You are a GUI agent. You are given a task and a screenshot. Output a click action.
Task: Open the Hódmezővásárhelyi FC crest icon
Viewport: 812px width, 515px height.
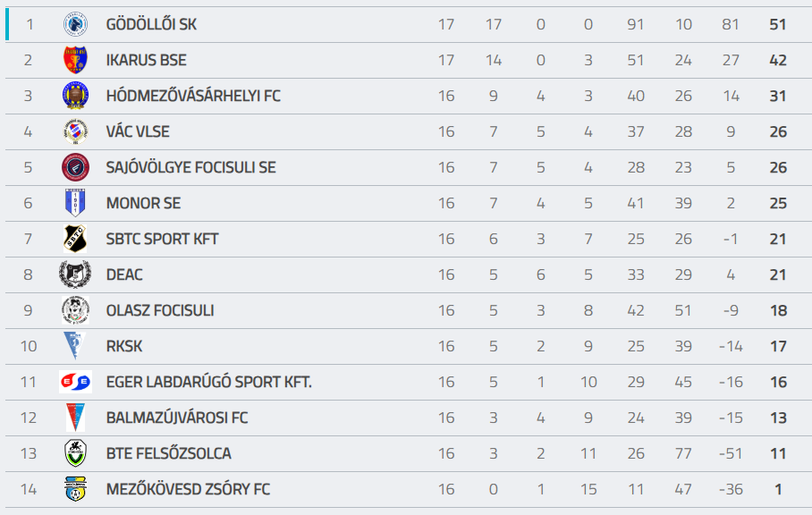75,96
